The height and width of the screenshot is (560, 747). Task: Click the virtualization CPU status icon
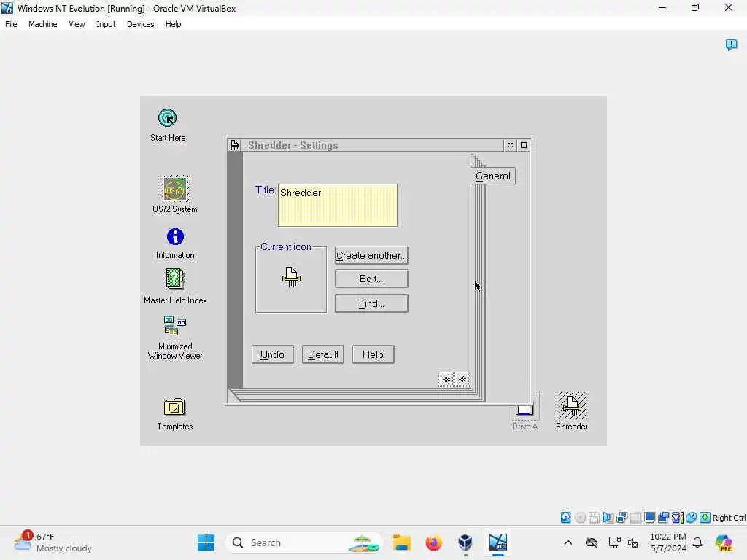[x=678, y=518]
